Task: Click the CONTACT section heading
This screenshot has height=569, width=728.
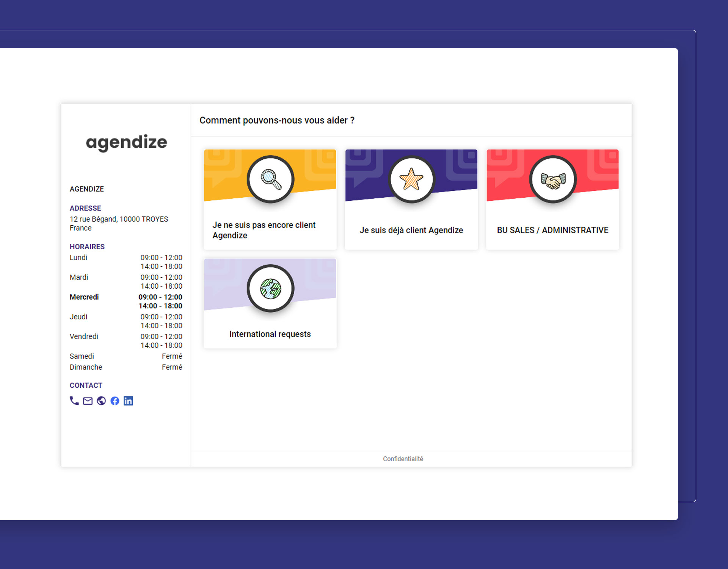Action: pos(86,385)
